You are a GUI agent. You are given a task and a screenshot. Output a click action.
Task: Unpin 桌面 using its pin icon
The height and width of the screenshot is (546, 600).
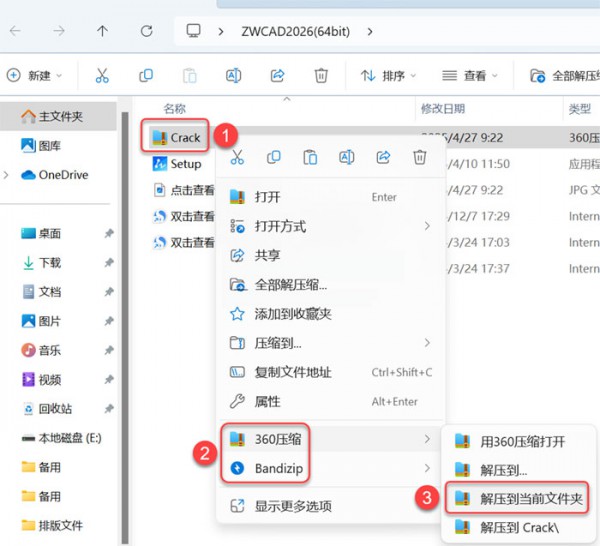[109, 233]
